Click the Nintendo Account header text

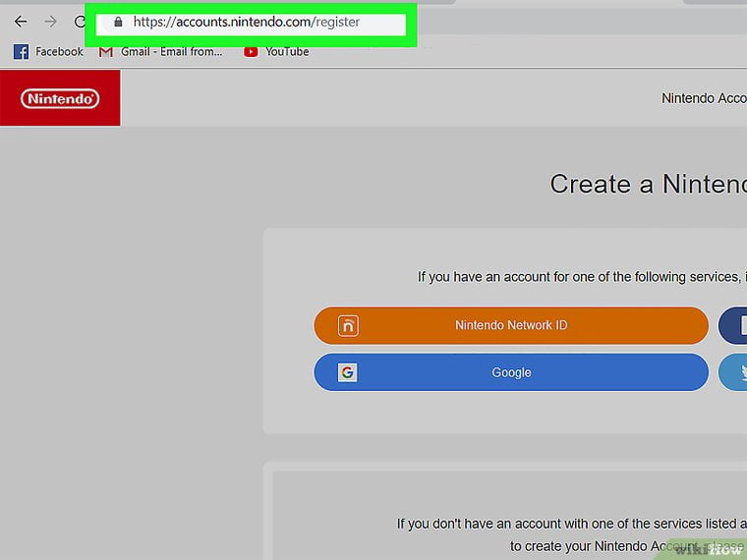[704, 98]
